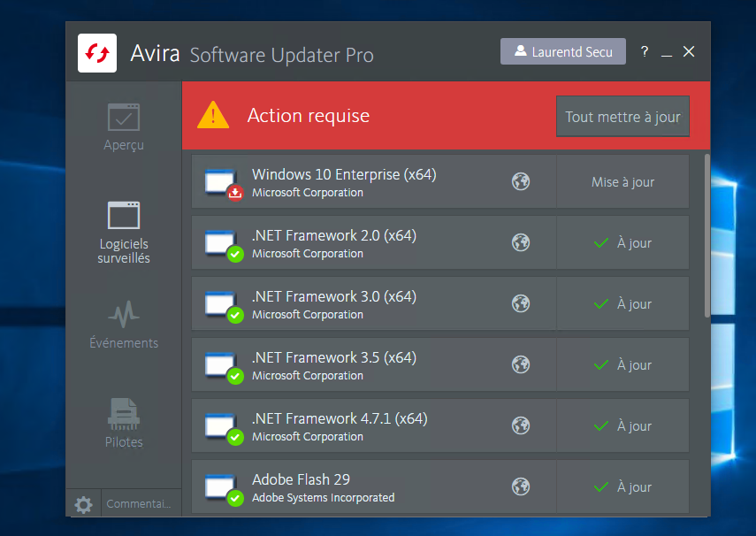Click the .NET Framework 3.5 app icon
Image resolution: width=756 pixels, height=536 pixels.
[x=223, y=367]
